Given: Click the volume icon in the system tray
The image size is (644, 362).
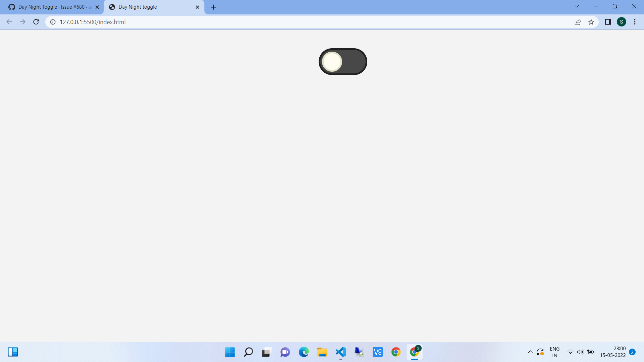Looking at the screenshot, I should point(580,352).
